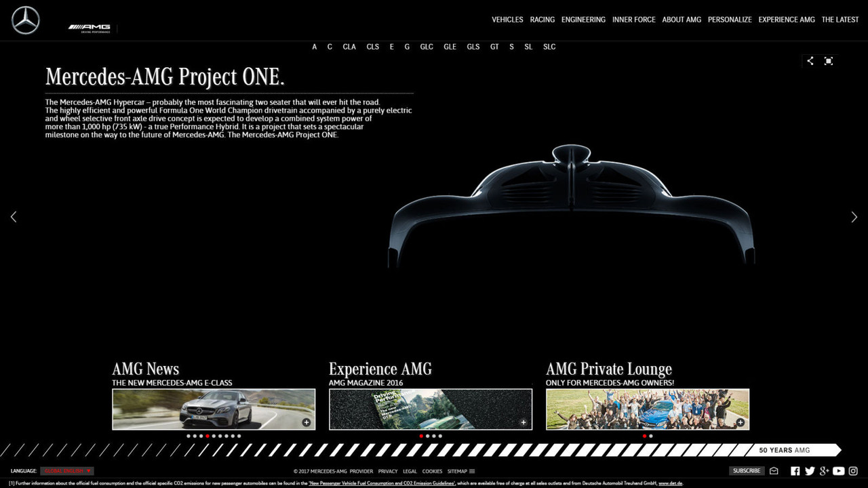
Task: Select the CLS model link
Action: (x=373, y=47)
